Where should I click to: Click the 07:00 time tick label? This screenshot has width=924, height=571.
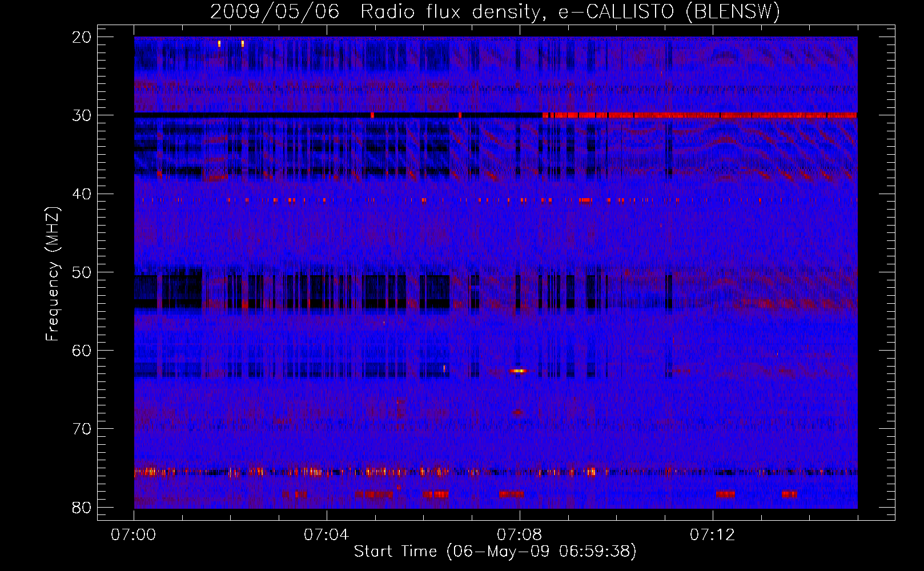pos(134,534)
